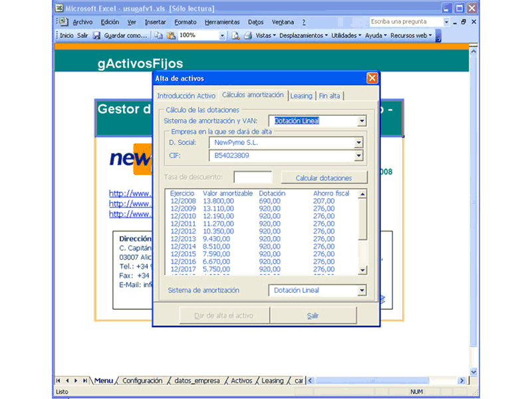Screen dimensions: 532x399
Task: Click the Paste clipboard icon in the toolbar
Action: point(172,35)
